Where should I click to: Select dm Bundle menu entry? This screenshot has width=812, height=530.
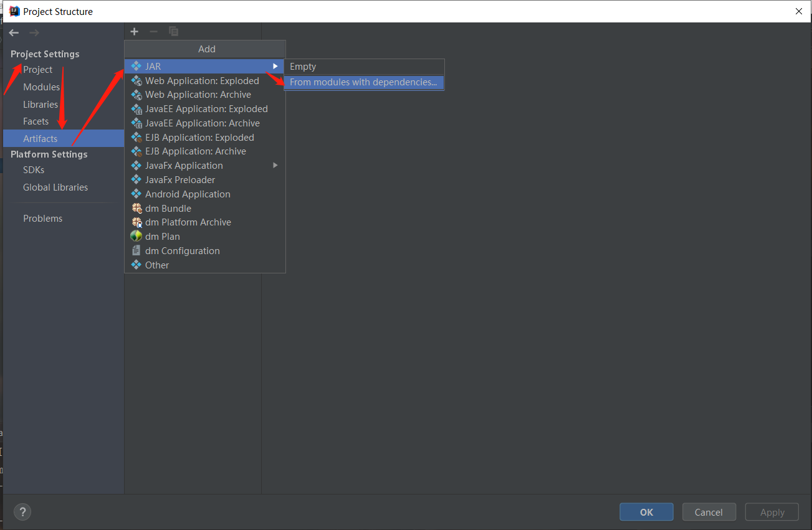(205, 208)
